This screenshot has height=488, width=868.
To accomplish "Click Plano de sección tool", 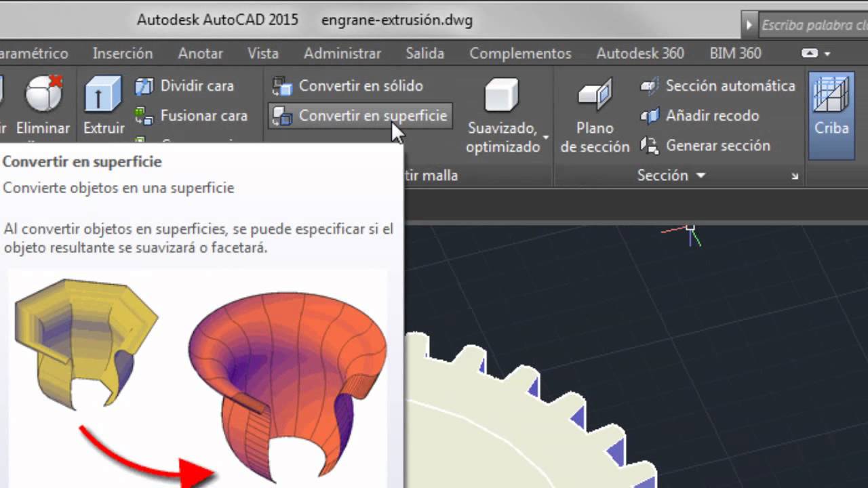I will tap(595, 115).
